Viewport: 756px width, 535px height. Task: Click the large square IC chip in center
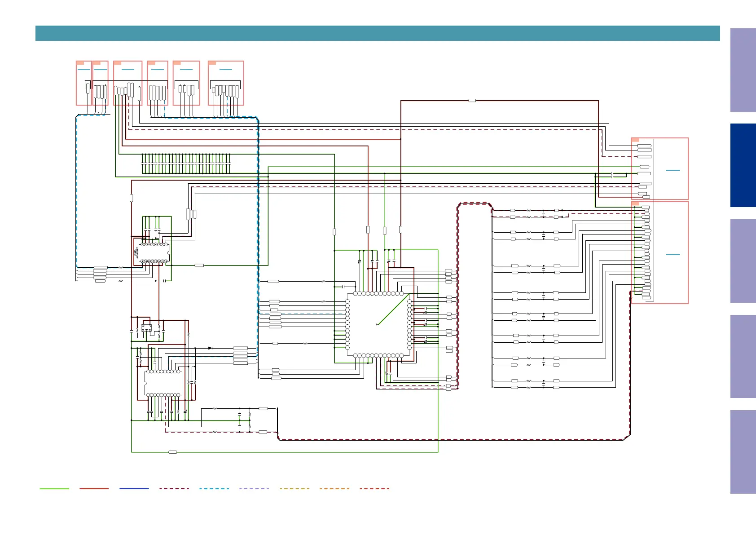tap(378, 325)
